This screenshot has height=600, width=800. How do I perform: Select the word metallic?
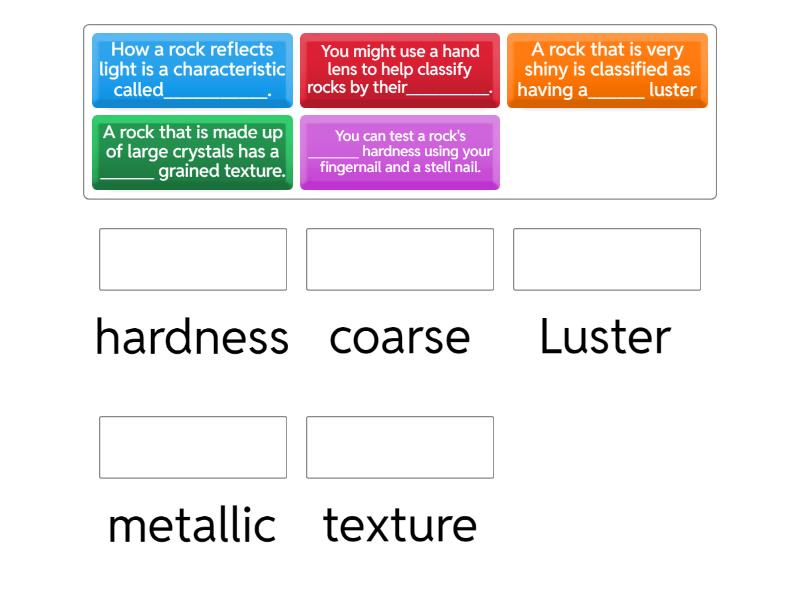(x=192, y=526)
